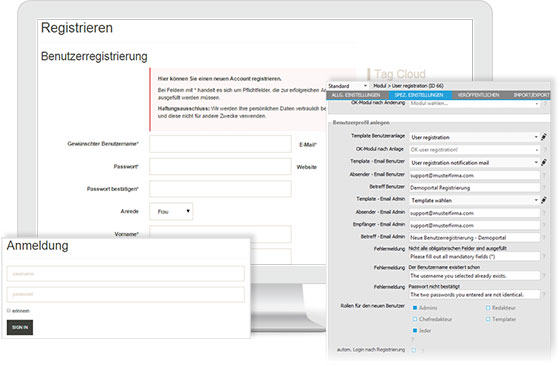This screenshot has width=560, height=366.
Task: Click the Tag Cloud heading
Action: pyautogui.click(x=400, y=74)
